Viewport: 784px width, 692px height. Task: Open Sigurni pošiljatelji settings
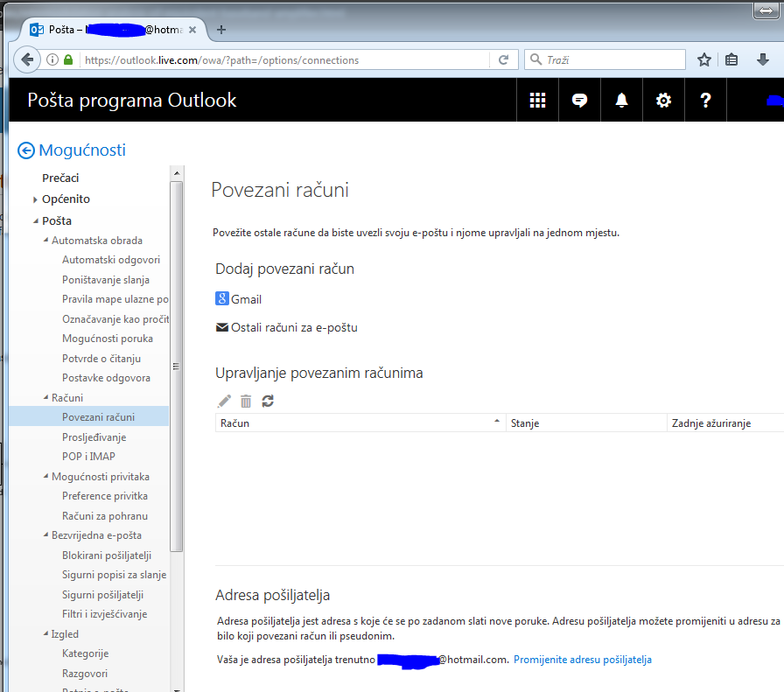pyautogui.click(x=102, y=595)
